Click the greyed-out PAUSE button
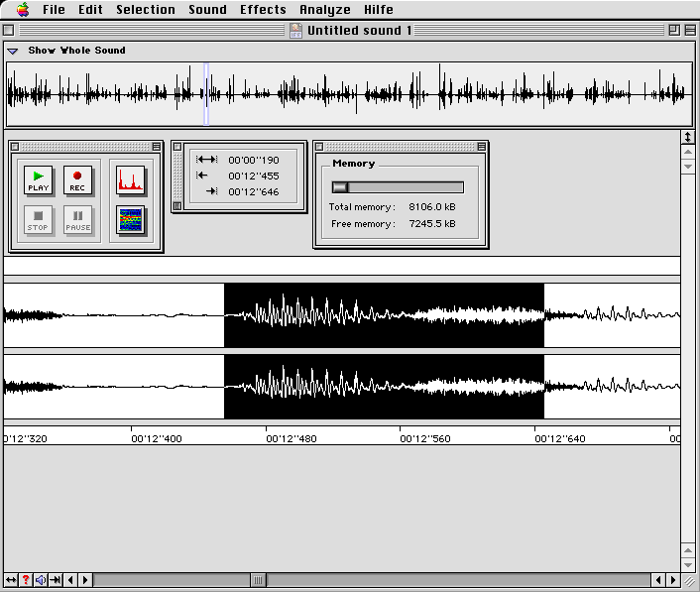 [77, 220]
